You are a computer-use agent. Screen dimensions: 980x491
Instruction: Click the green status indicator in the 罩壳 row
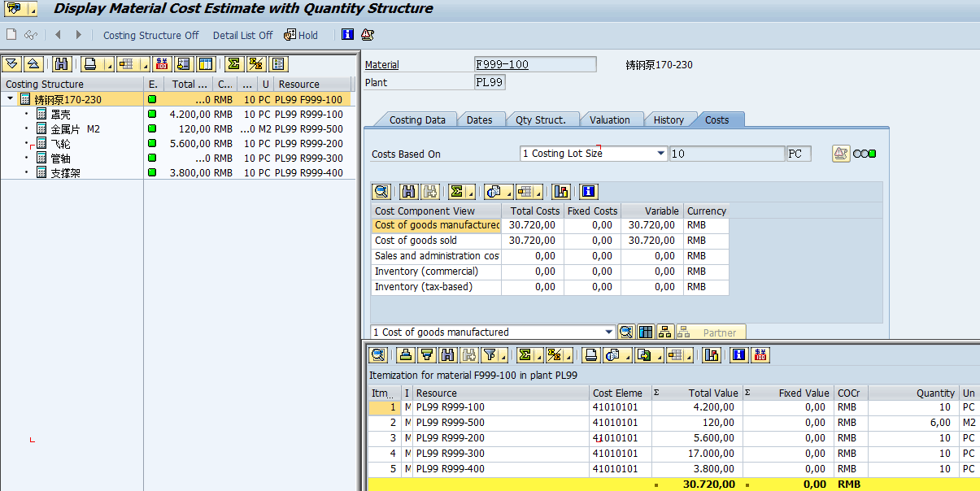152,114
